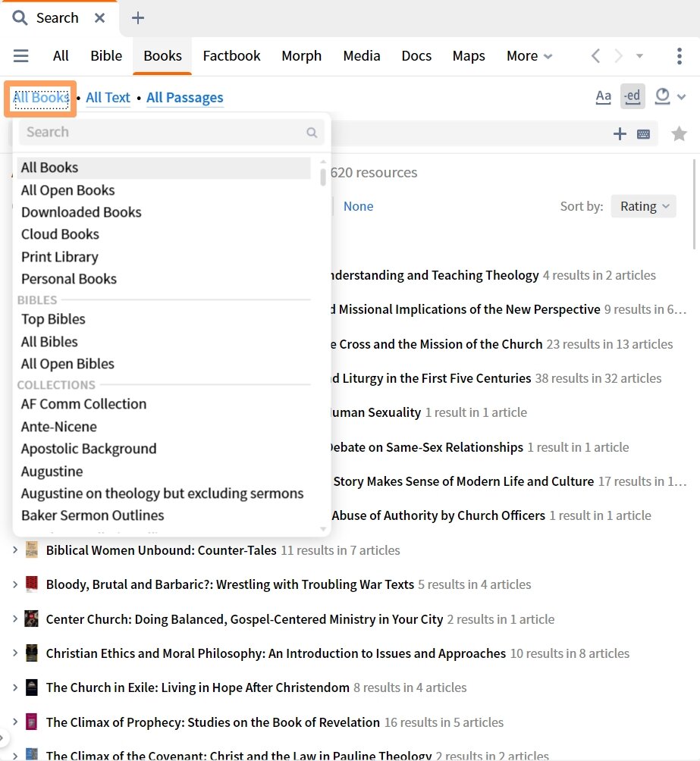Expand The Church in Exile result

click(x=15, y=687)
